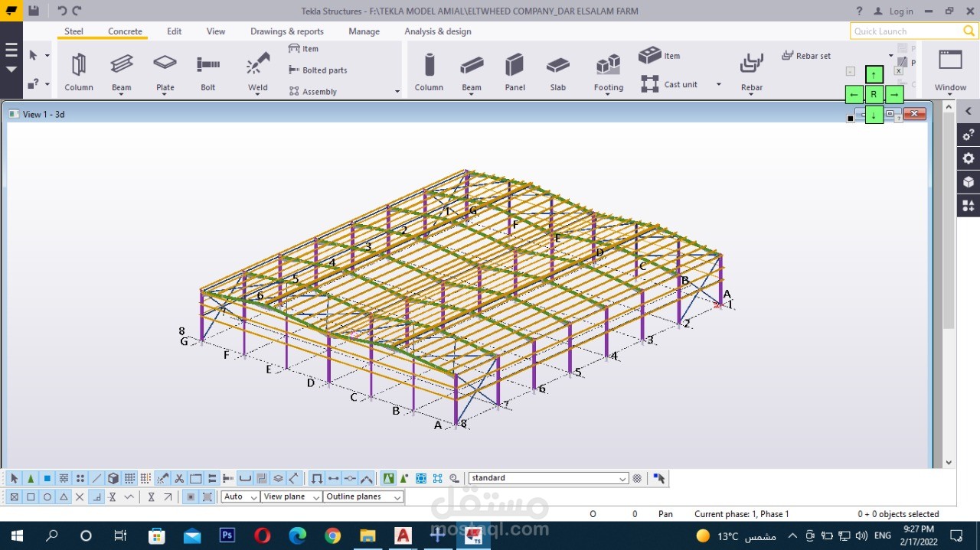980x550 pixels.
Task: Toggle the triangle snap switch
Action: coord(64,496)
